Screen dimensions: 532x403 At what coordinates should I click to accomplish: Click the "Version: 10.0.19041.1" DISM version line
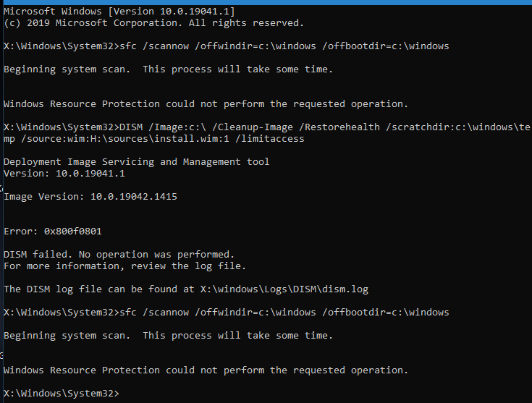(x=64, y=174)
